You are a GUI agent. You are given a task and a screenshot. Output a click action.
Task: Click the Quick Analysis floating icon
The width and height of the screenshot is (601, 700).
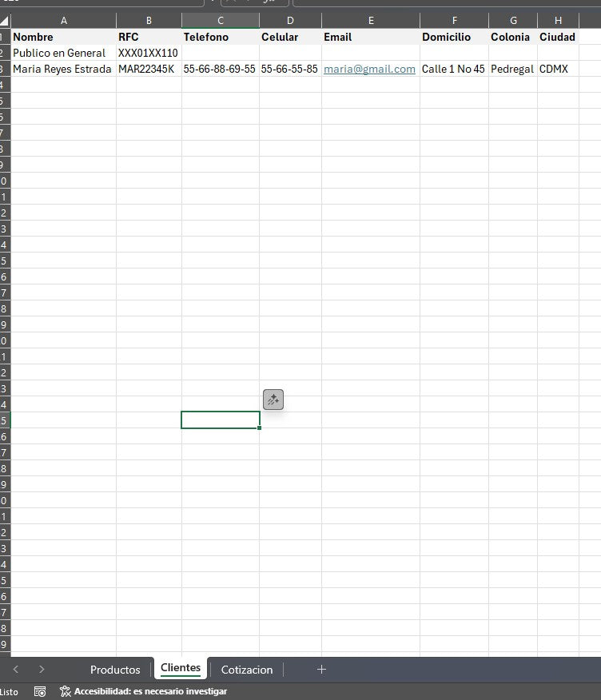coord(273,400)
